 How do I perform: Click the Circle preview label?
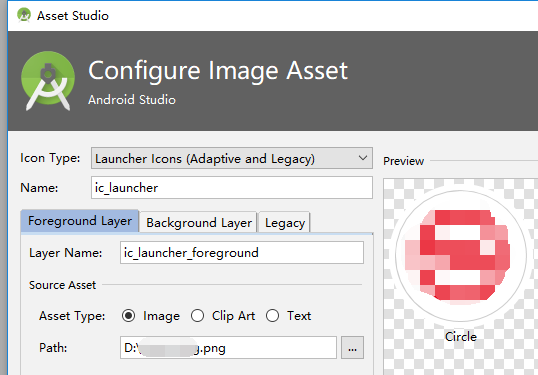point(461,337)
